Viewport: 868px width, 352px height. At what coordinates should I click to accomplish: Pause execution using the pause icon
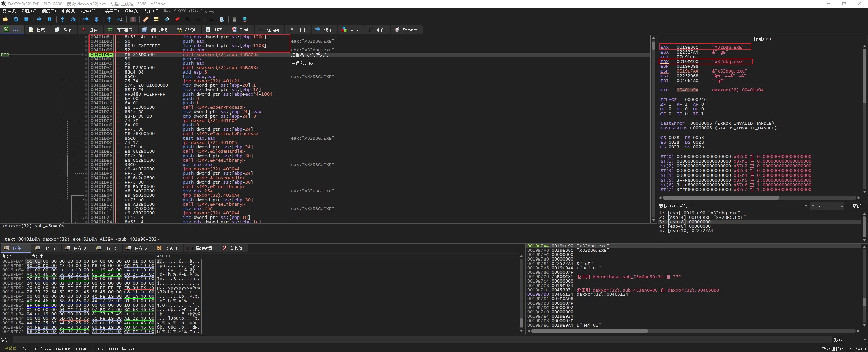coord(50,19)
